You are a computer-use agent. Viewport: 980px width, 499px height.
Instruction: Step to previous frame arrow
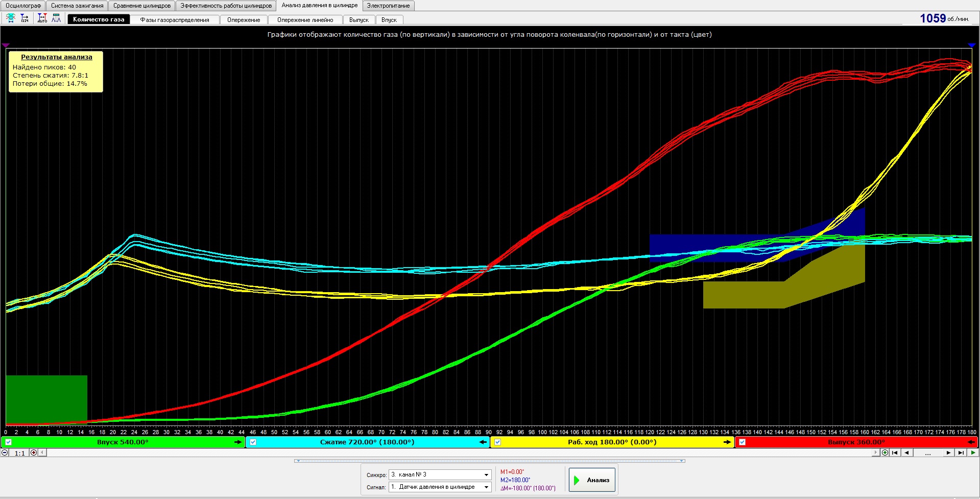click(907, 453)
